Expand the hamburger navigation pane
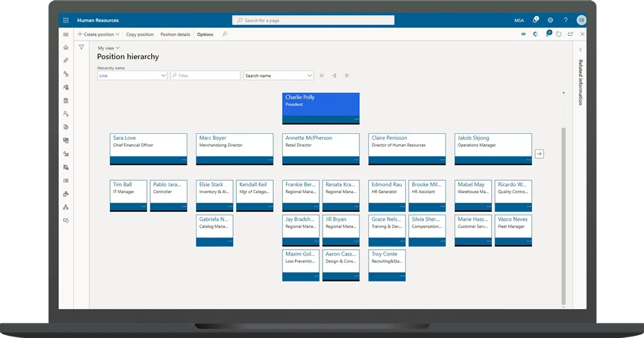The image size is (644, 338). [x=66, y=34]
